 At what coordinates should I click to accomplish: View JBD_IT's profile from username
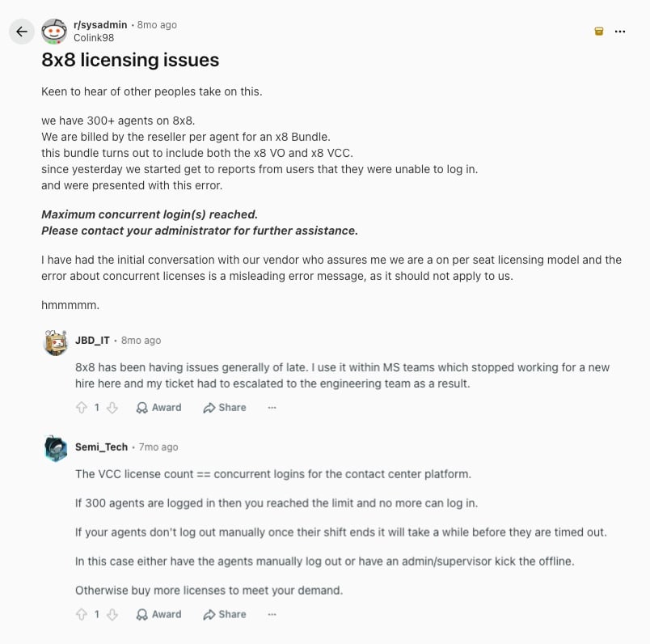[92, 341]
